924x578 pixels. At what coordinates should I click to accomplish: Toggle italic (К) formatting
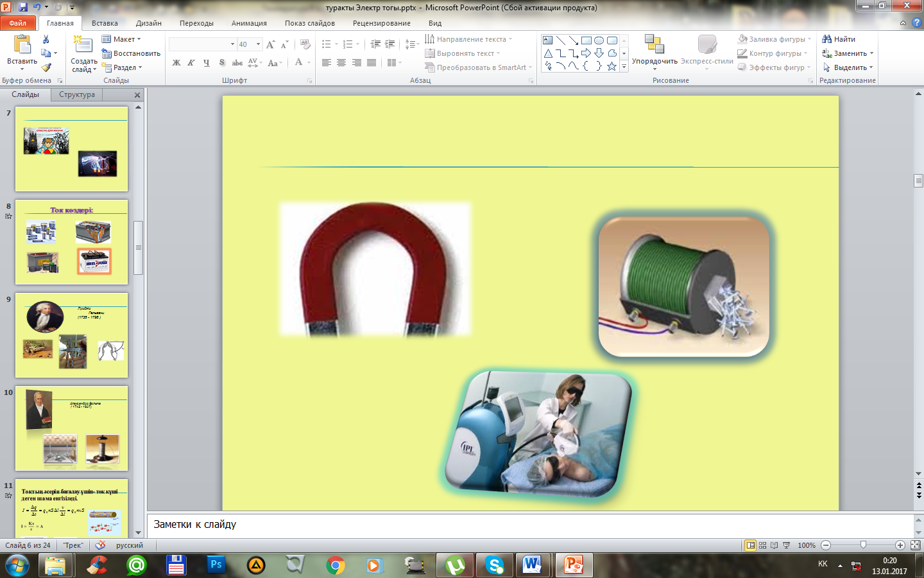pos(191,63)
